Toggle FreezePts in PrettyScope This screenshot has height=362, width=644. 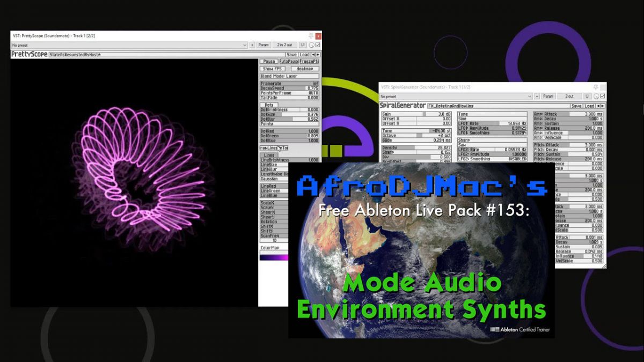pyautogui.click(x=309, y=62)
